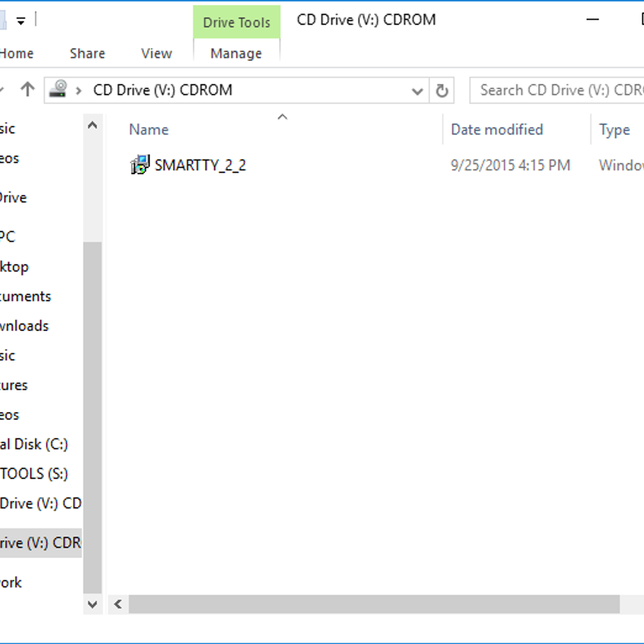Sort files by Name column header
The image size is (644, 644).
149,130
